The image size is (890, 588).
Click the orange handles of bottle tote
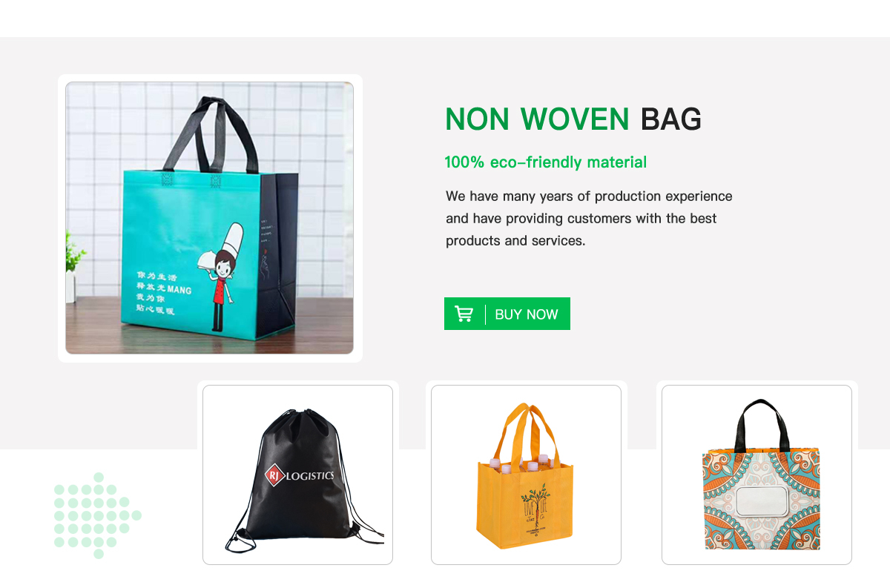pyautogui.click(x=526, y=432)
